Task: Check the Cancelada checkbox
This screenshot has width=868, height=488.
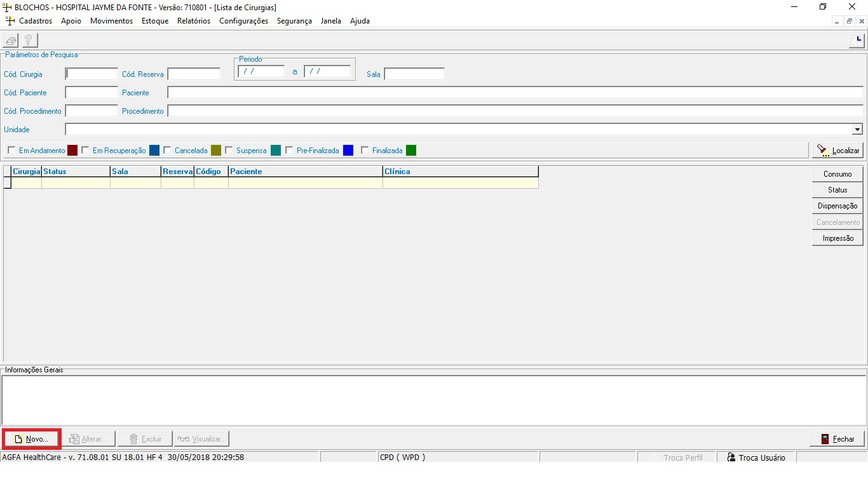Action: coord(167,151)
